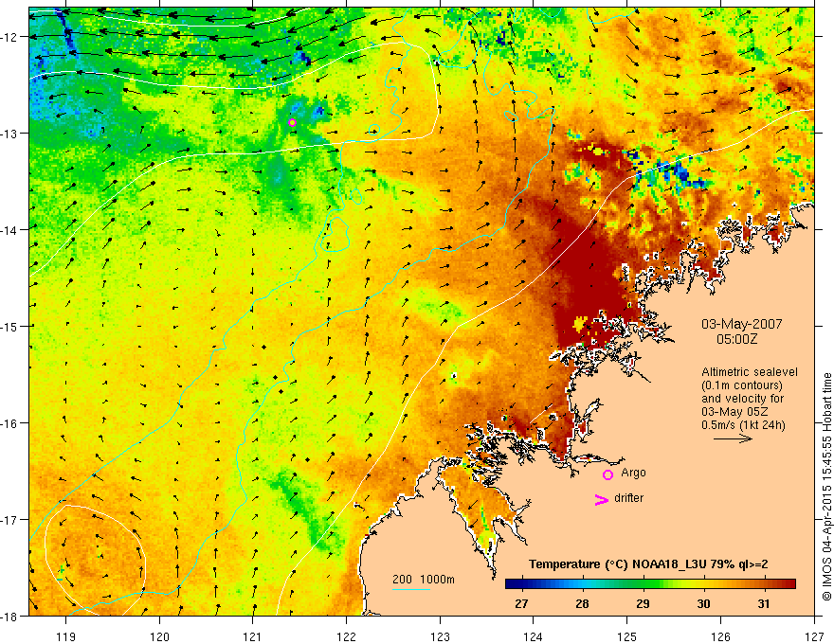Screen dimensions: 834x644
Task: Click the longitude label 120
Action: [x=159, y=636]
